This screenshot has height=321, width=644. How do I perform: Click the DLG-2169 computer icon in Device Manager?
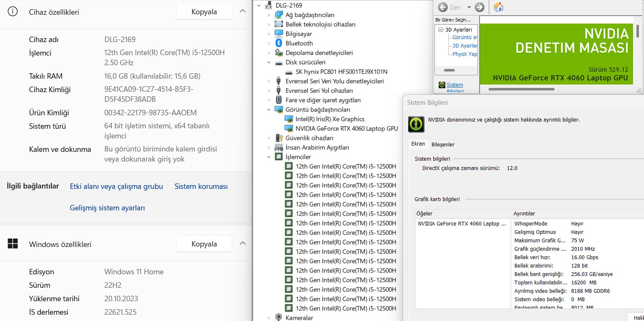pos(268,5)
